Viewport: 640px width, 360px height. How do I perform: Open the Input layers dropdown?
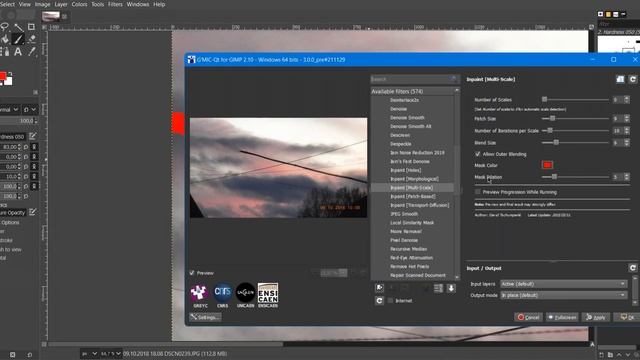click(563, 284)
